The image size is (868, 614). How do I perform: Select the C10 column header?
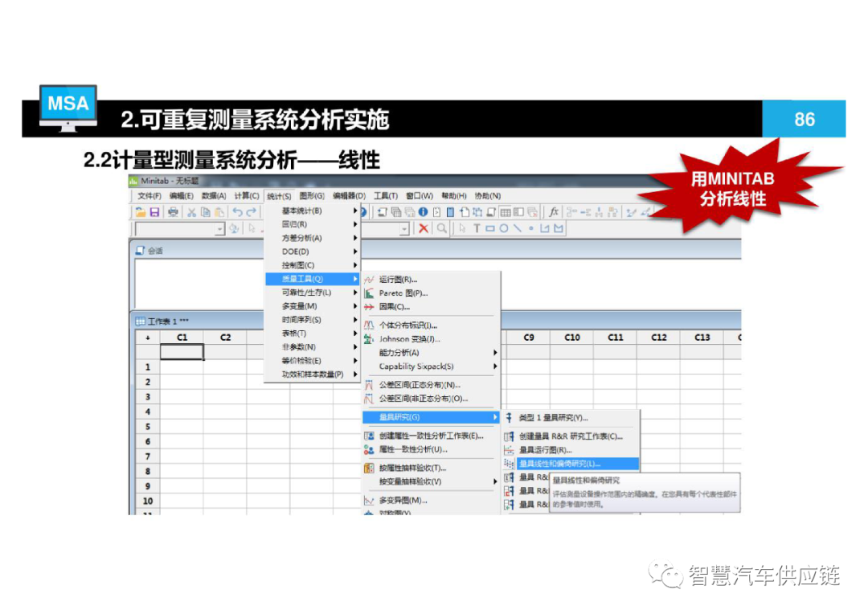point(572,338)
